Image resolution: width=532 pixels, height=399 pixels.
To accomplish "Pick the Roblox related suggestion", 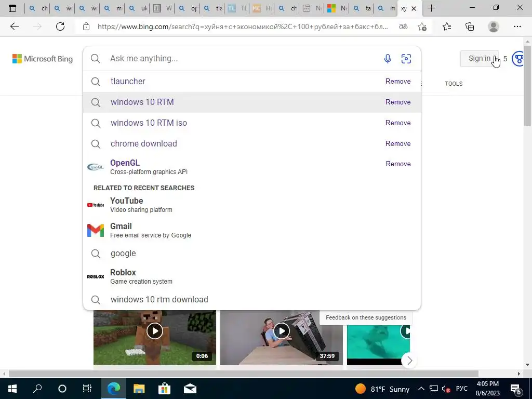I will (252, 276).
